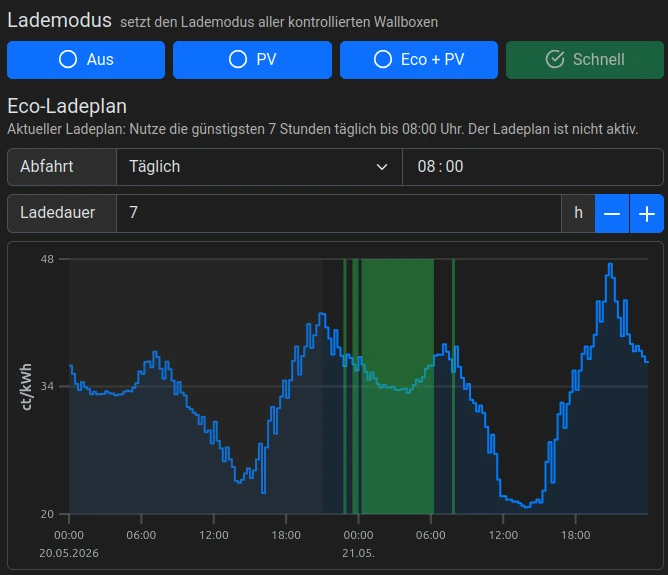
Task: Click the h unit label
Action: coord(578,213)
